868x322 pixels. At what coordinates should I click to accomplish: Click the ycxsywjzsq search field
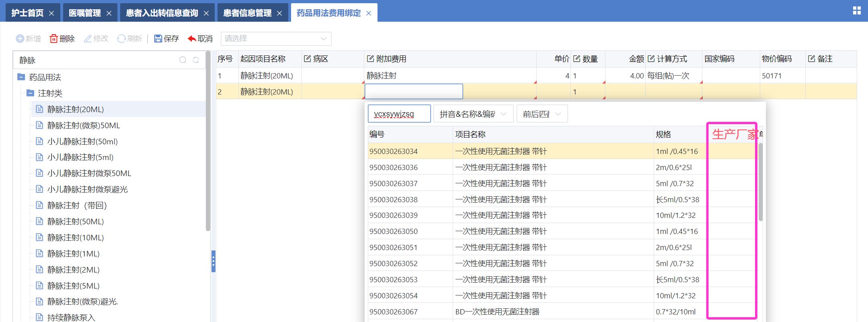tap(399, 114)
